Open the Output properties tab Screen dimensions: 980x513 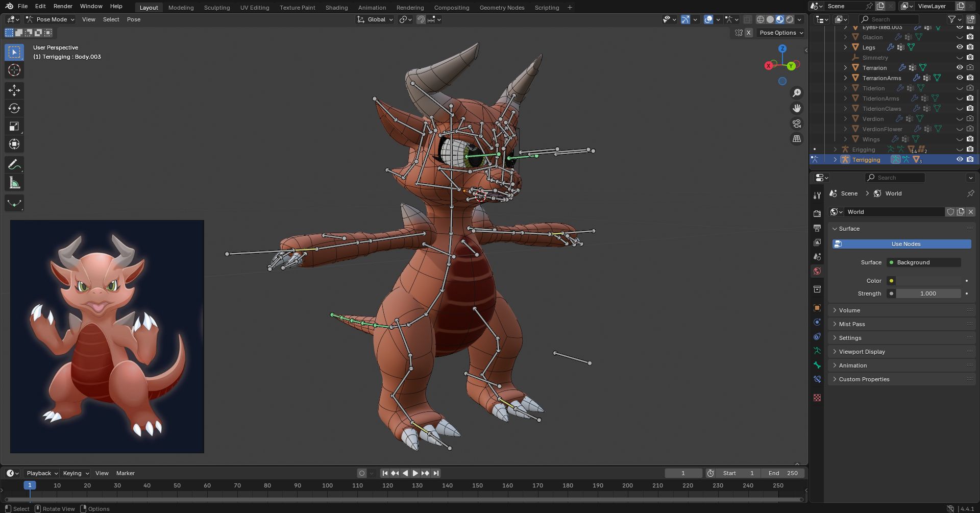pos(817,228)
